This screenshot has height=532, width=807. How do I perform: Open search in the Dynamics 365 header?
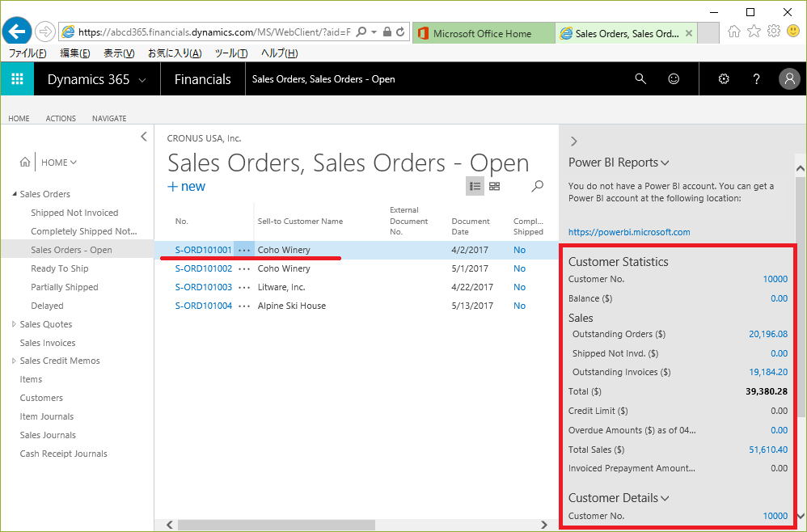640,78
